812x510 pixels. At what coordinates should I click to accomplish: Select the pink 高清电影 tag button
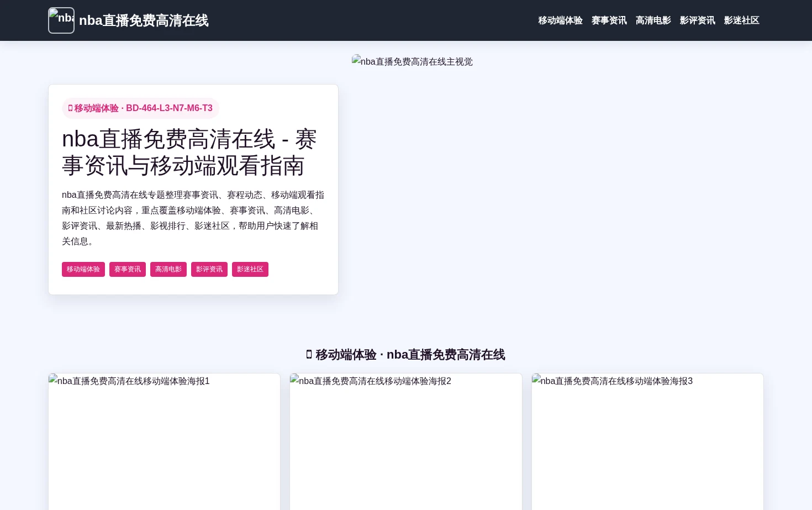pyautogui.click(x=168, y=270)
